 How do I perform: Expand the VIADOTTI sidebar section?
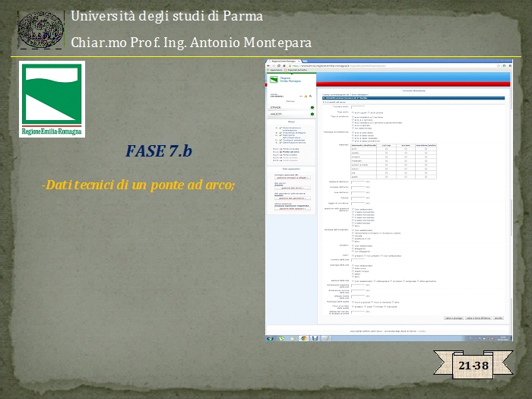point(276,114)
